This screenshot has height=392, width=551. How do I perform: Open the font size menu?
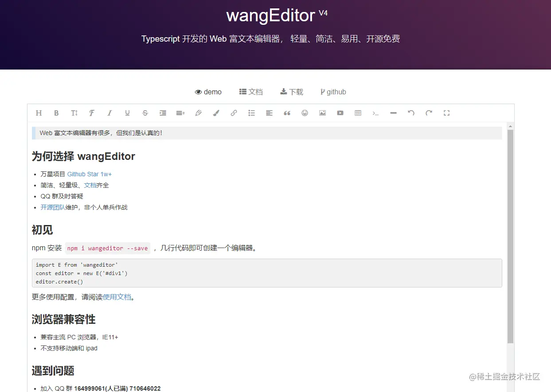[x=74, y=113]
